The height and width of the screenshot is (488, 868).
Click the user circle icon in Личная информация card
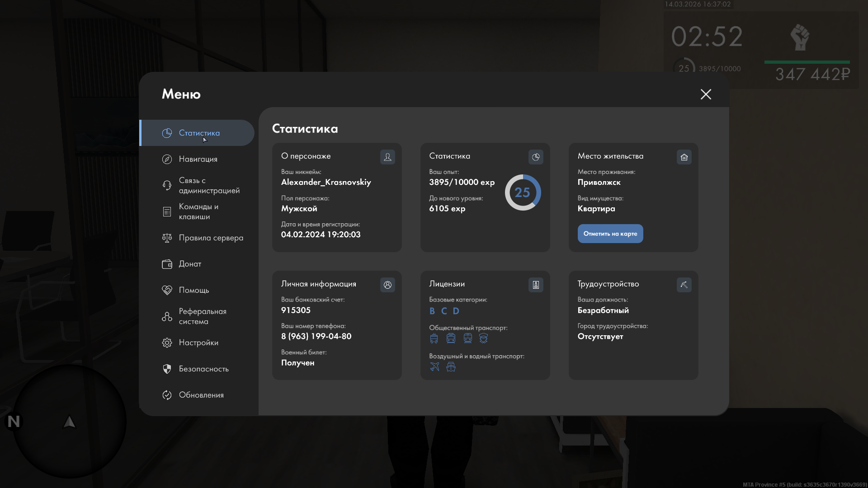tap(387, 285)
